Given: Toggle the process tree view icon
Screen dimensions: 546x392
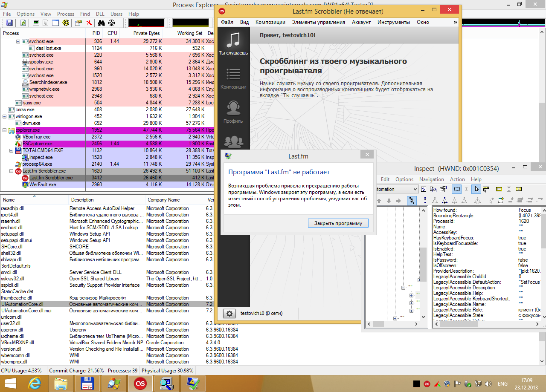Looking at the screenshot, I should point(46,23).
